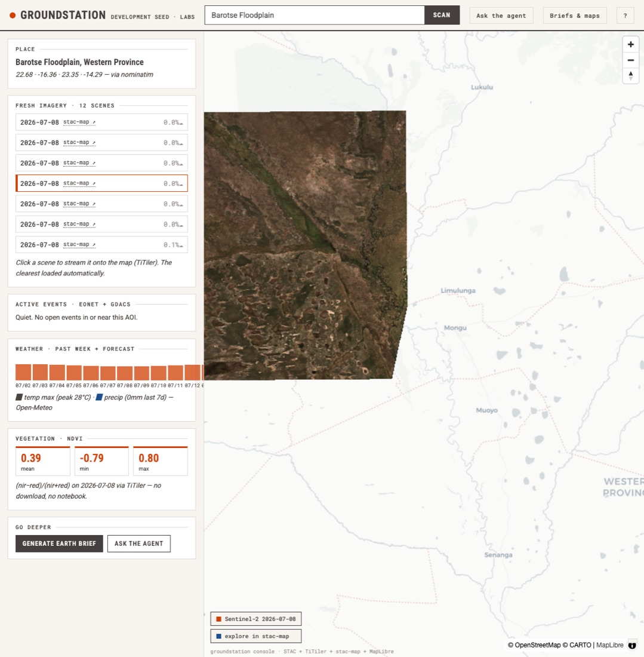This screenshot has width=644, height=657.
Task: Click the 07/12 weather date label
Action: click(192, 385)
